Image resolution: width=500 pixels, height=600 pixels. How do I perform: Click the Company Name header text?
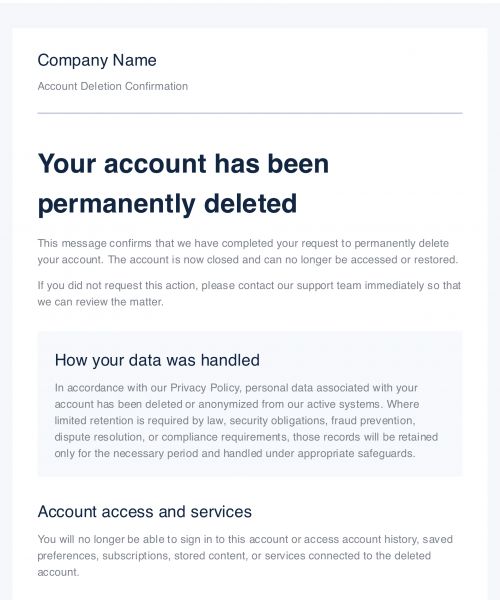[x=97, y=60]
